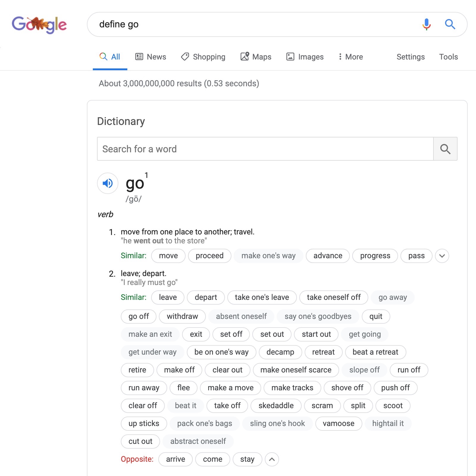Click the dictionary search magnifier icon
The image size is (476, 476).
point(445,149)
